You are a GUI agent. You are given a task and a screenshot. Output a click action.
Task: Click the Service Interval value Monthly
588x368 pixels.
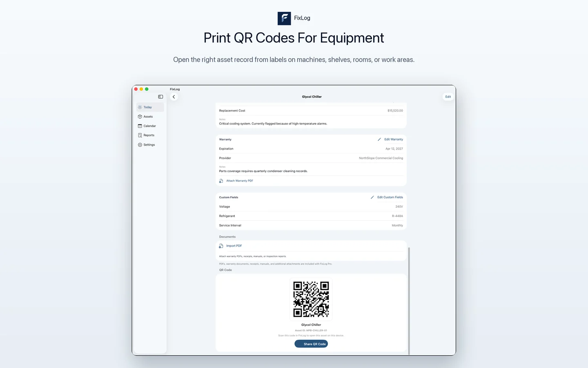pos(397,226)
